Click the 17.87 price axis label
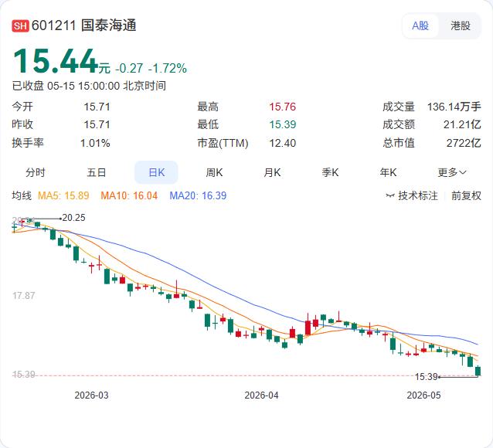Viewport: 493px width, 448px height. pyautogui.click(x=24, y=296)
